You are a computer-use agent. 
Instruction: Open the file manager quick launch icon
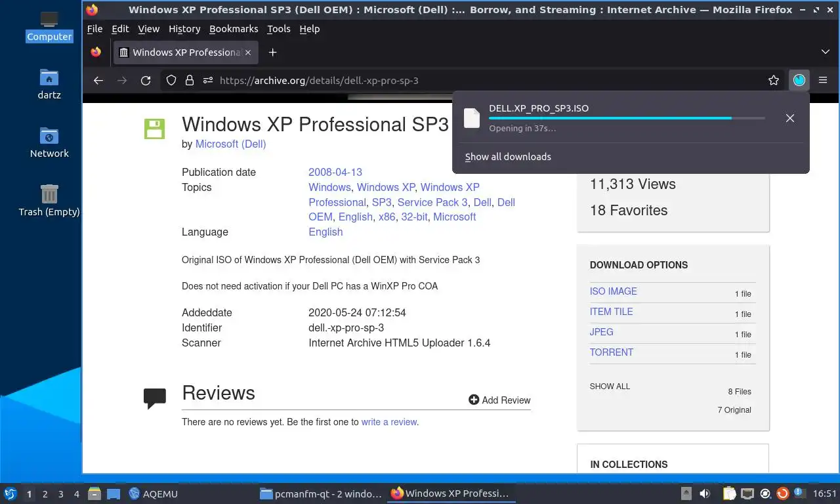[94, 493]
